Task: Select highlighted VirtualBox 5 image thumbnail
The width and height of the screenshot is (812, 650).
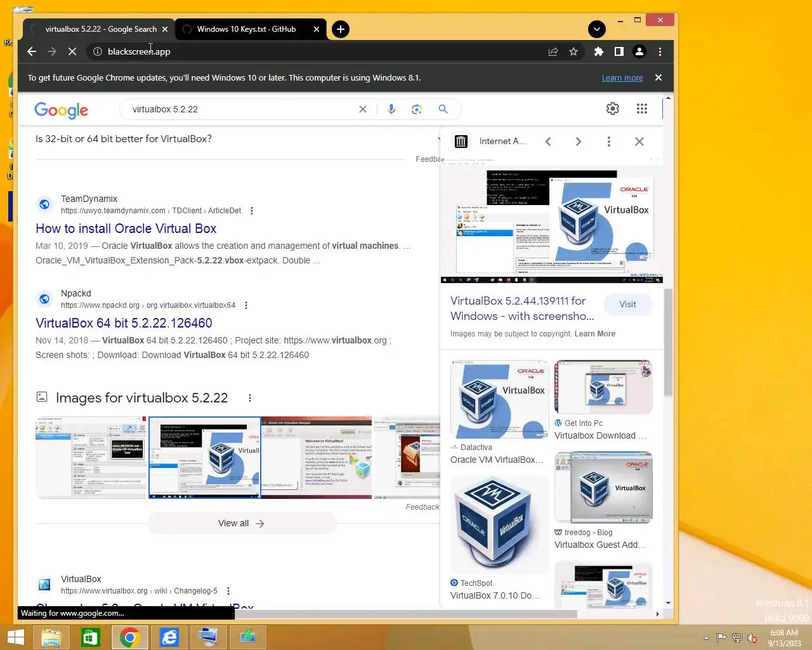Action: point(204,458)
